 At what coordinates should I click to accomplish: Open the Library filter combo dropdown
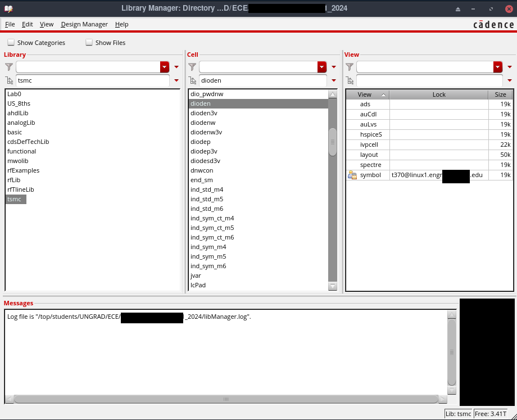coord(165,67)
